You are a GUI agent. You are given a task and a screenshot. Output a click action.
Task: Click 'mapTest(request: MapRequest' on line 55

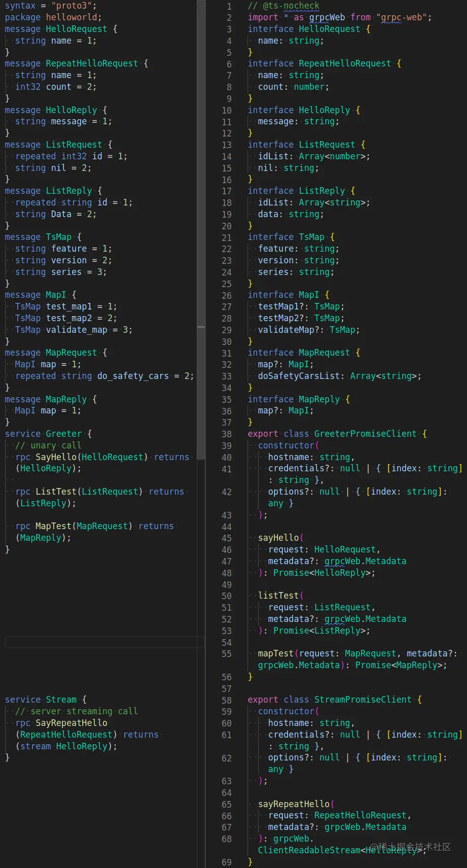point(327,653)
